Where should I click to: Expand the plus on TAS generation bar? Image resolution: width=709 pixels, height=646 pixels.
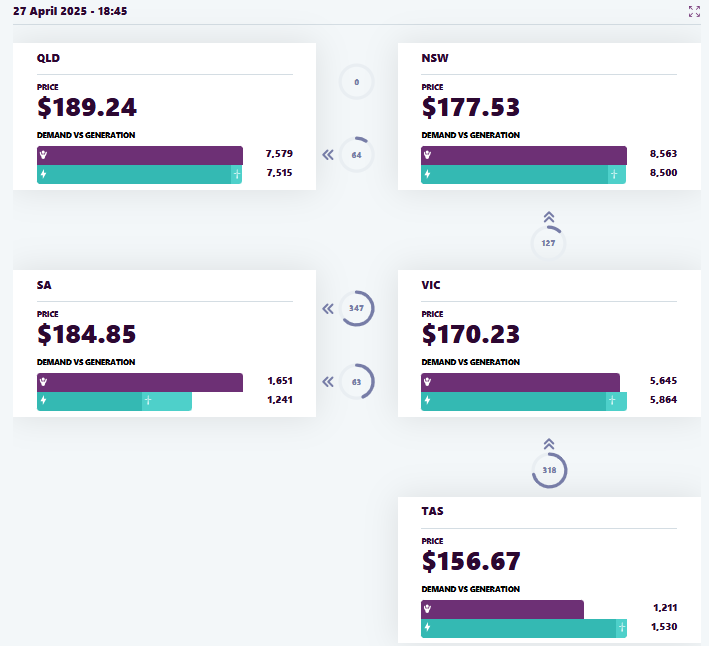622,627
